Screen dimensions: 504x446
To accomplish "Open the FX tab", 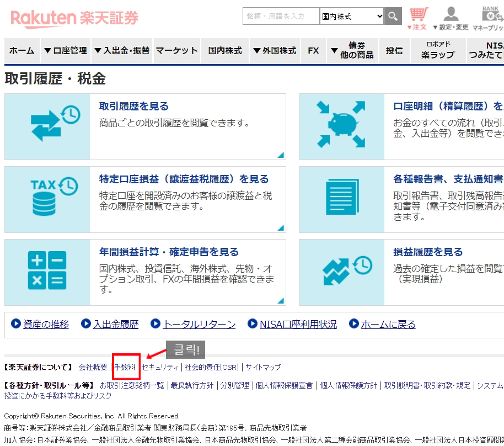I will click(313, 51).
